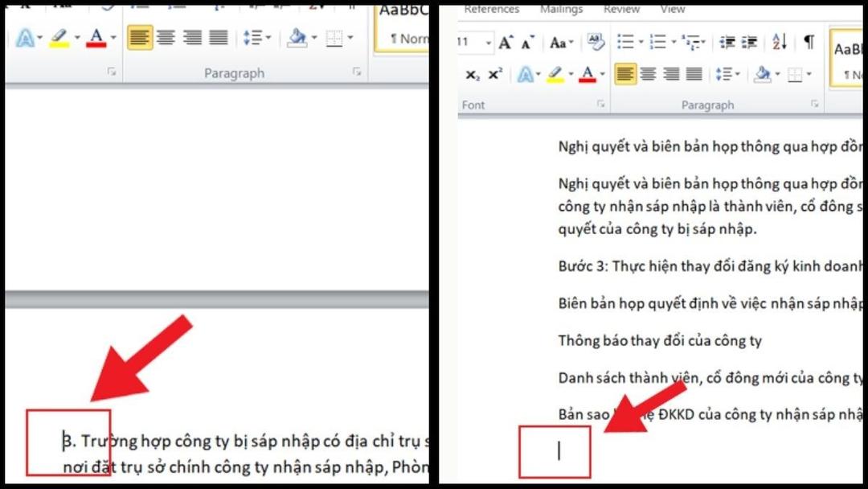This screenshot has width=868, height=489.
Task: Switch to the Review tab
Action: coord(623,9)
